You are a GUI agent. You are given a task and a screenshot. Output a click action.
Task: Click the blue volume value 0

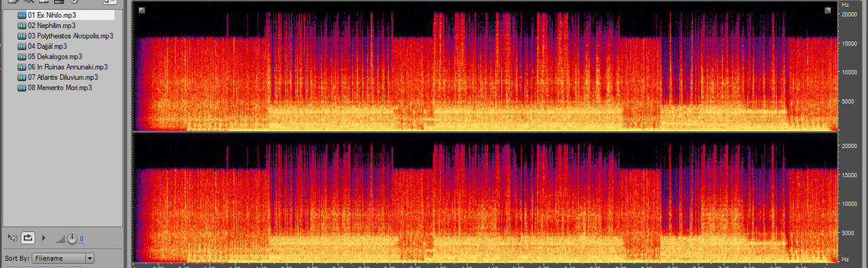[81, 240]
